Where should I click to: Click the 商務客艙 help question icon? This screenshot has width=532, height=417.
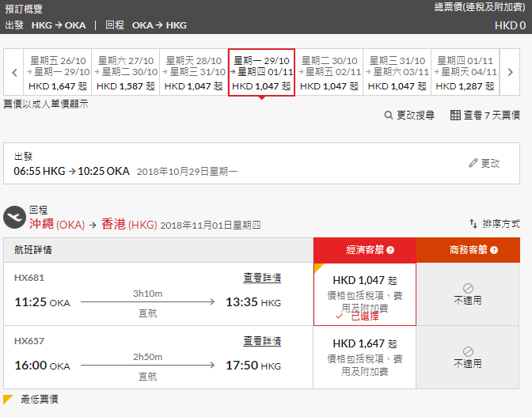[x=494, y=250]
